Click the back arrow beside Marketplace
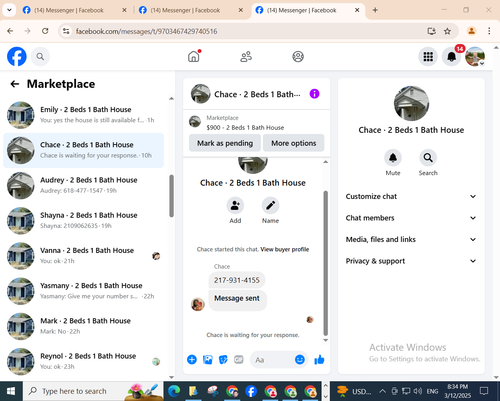Screen dimensions: 500x401 15,84
